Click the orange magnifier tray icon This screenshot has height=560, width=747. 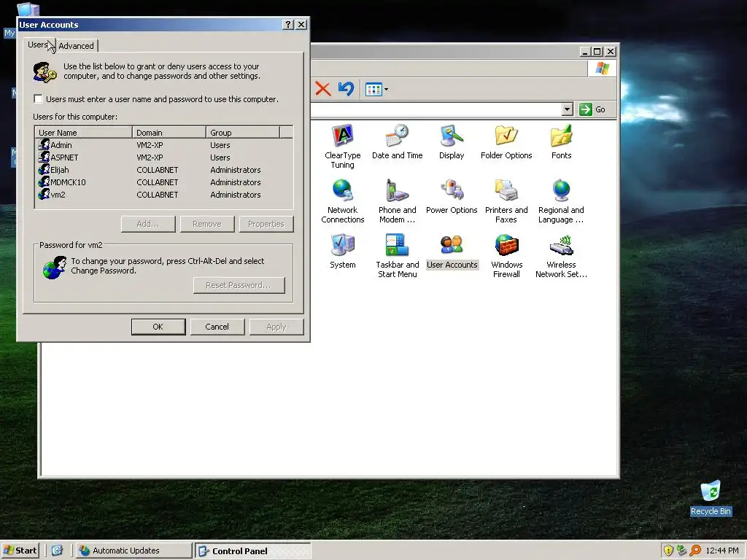pos(695,551)
